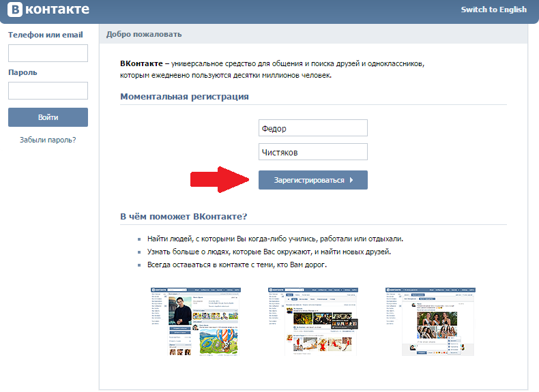Click the «Телефон или email» label
This screenshot has width=539, height=392.
click(46, 35)
